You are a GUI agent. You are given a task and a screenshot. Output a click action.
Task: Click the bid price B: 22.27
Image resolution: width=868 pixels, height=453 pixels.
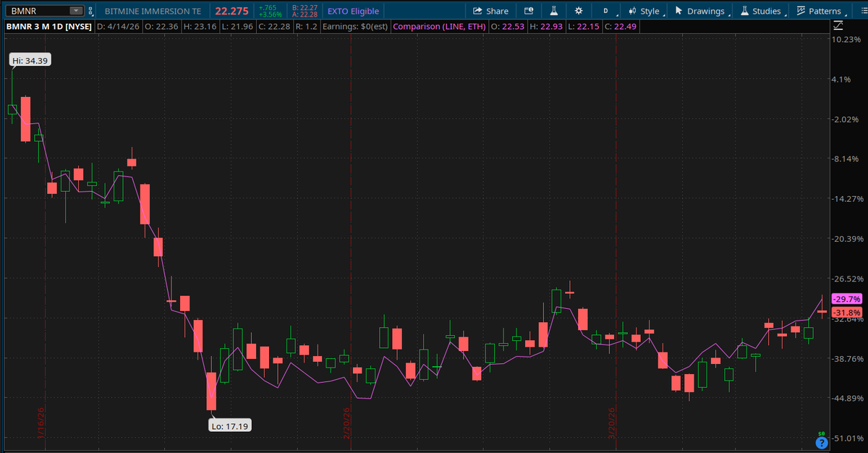[303, 7]
